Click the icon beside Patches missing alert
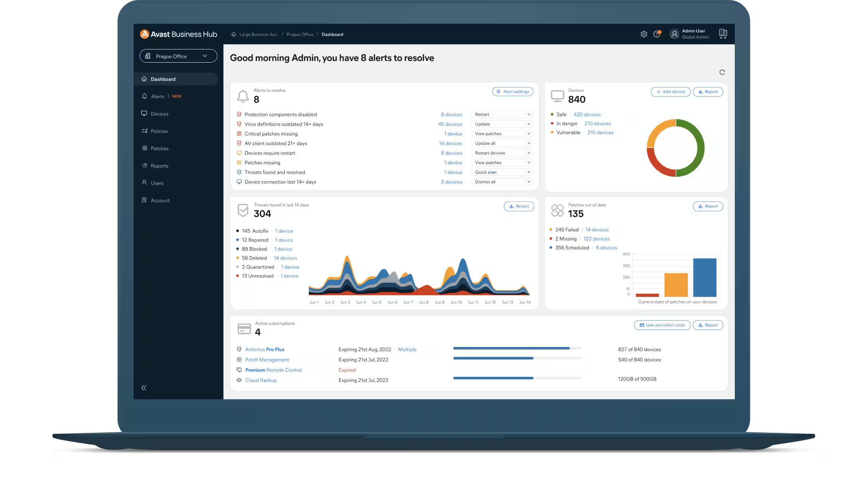The width and height of the screenshot is (868, 497). [x=239, y=162]
